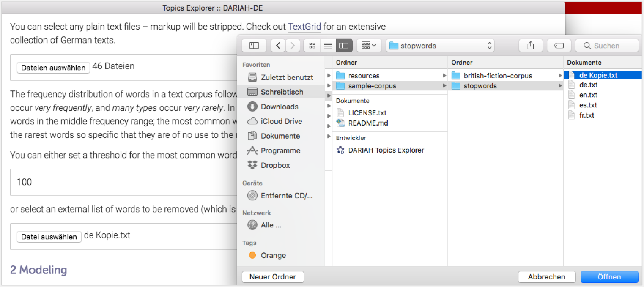The width and height of the screenshot is (644, 287).
Task: Open the group-by arrangement dropdown
Action: [x=369, y=46]
